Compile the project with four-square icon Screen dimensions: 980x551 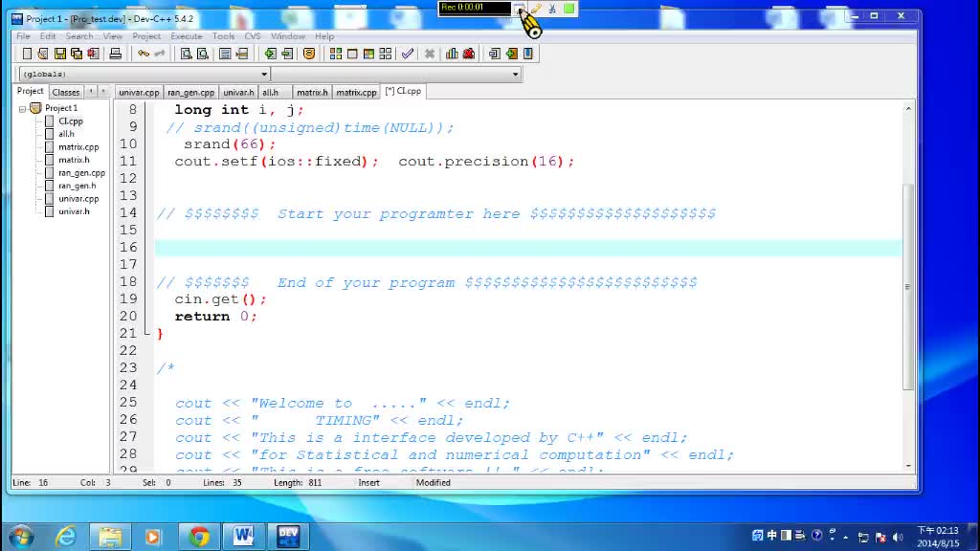336,54
